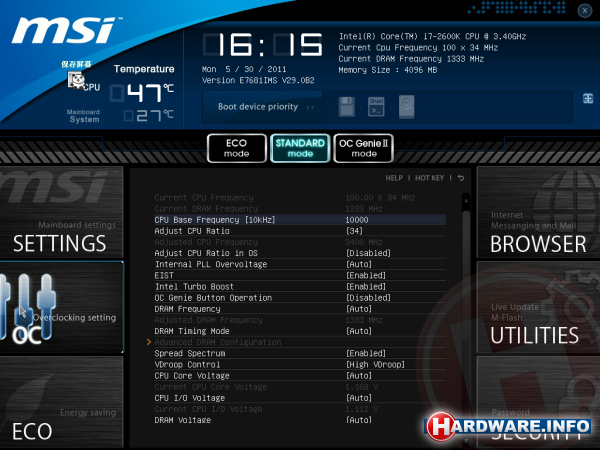This screenshot has height=450, width=600.
Task: Open the UTILITIES panel
Action: (538, 307)
